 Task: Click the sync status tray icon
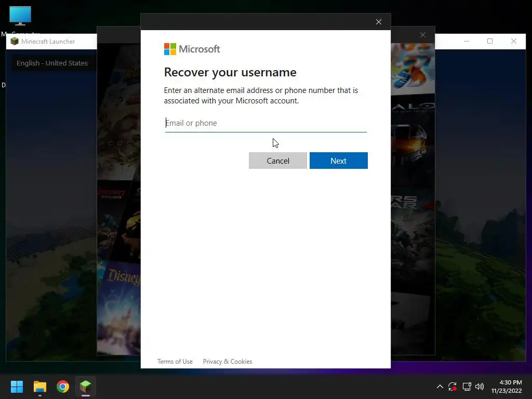(x=453, y=387)
